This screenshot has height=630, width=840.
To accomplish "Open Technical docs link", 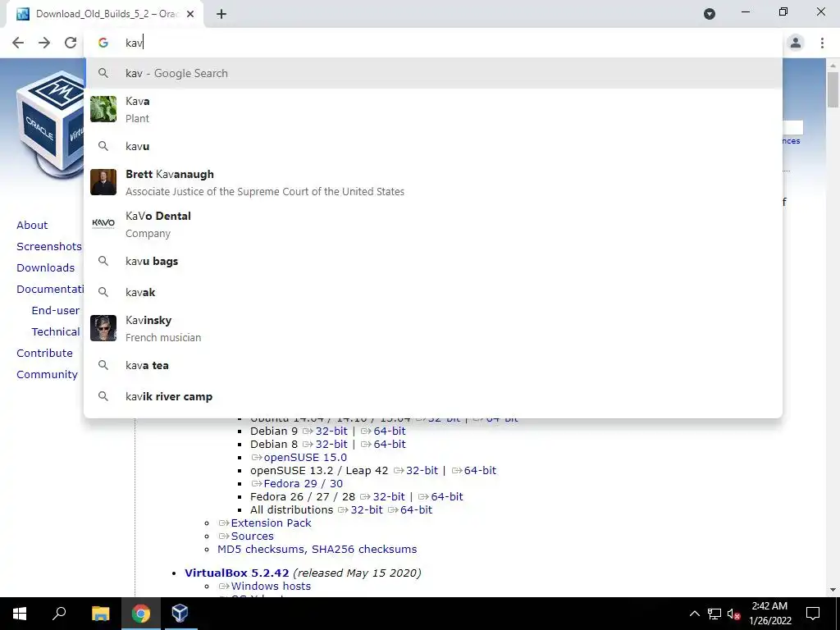I will point(56,332).
